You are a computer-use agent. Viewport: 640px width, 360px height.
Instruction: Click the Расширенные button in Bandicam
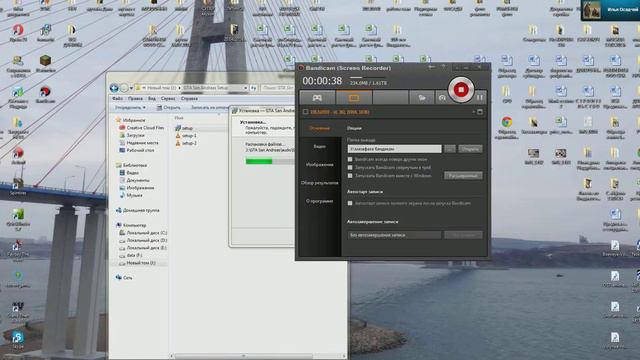click(463, 176)
